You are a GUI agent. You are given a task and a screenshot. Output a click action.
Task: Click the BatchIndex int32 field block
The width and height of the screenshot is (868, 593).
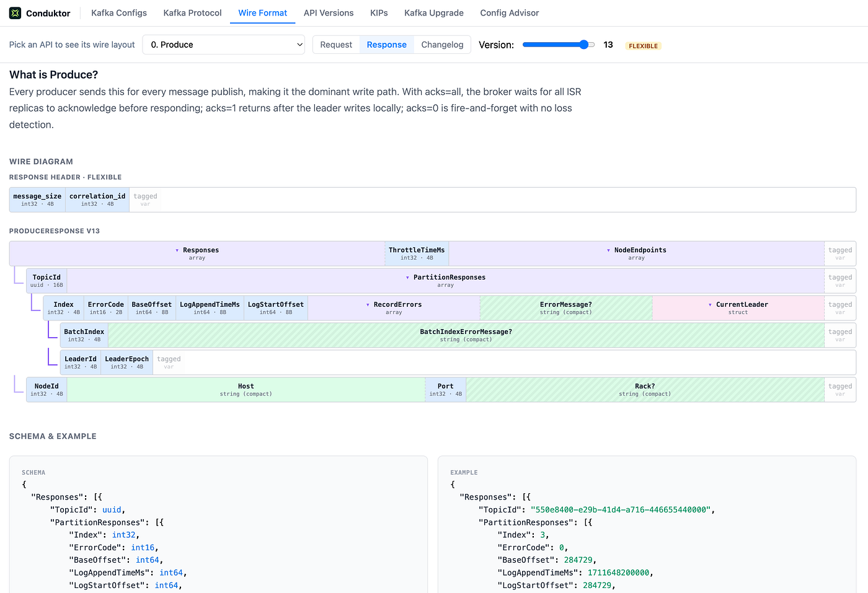point(84,335)
